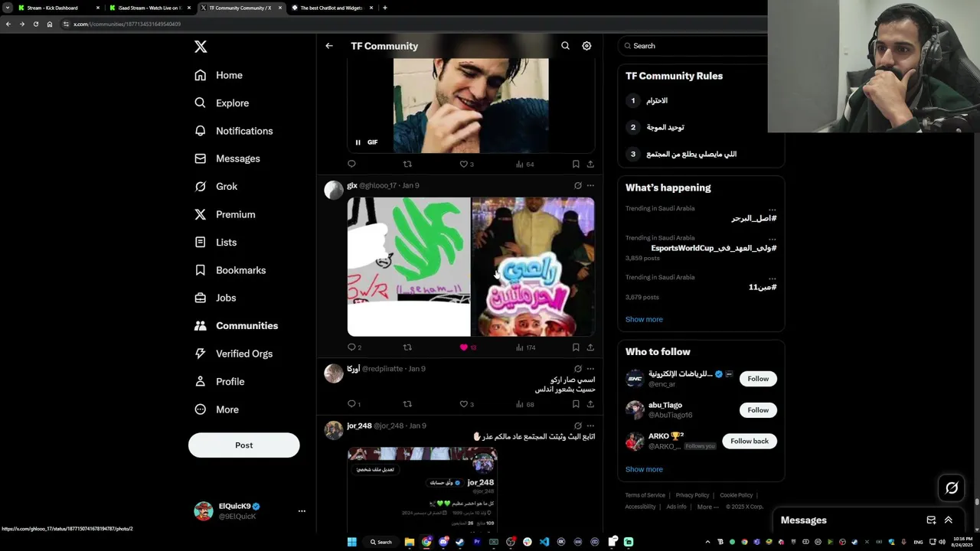The width and height of the screenshot is (980, 551).
Task: Open jor_248 profile screenshot image
Action: tap(423, 488)
